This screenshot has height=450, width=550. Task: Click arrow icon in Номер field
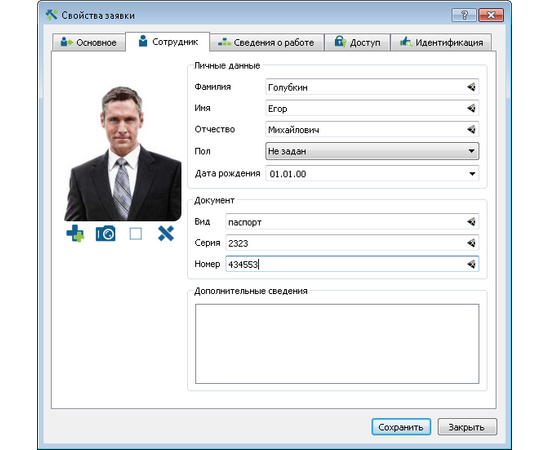(x=471, y=264)
